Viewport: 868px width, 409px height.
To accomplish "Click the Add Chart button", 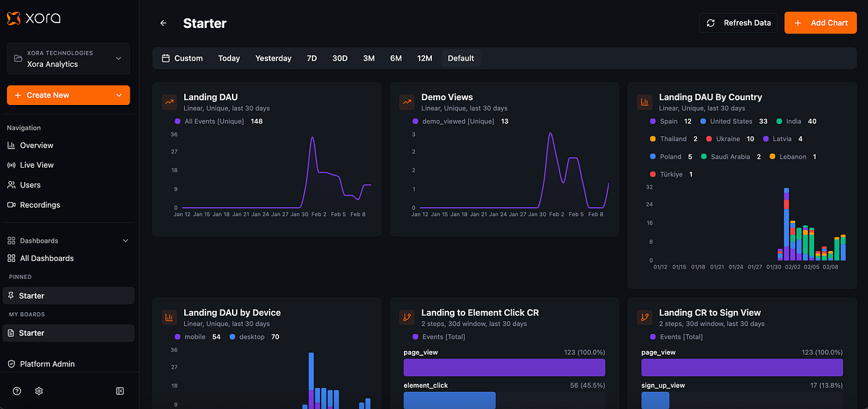I will coord(821,22).
